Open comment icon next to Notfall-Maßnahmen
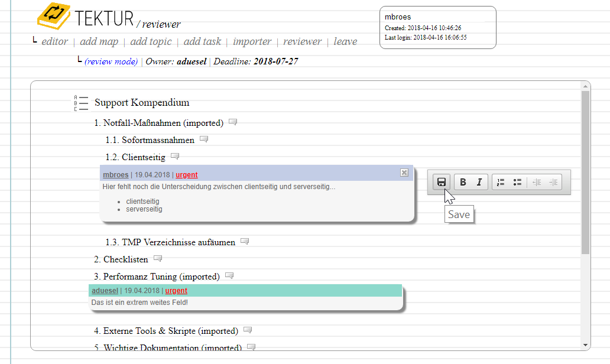Viewport: 610px width, 364px height. (x=233, y=122)
